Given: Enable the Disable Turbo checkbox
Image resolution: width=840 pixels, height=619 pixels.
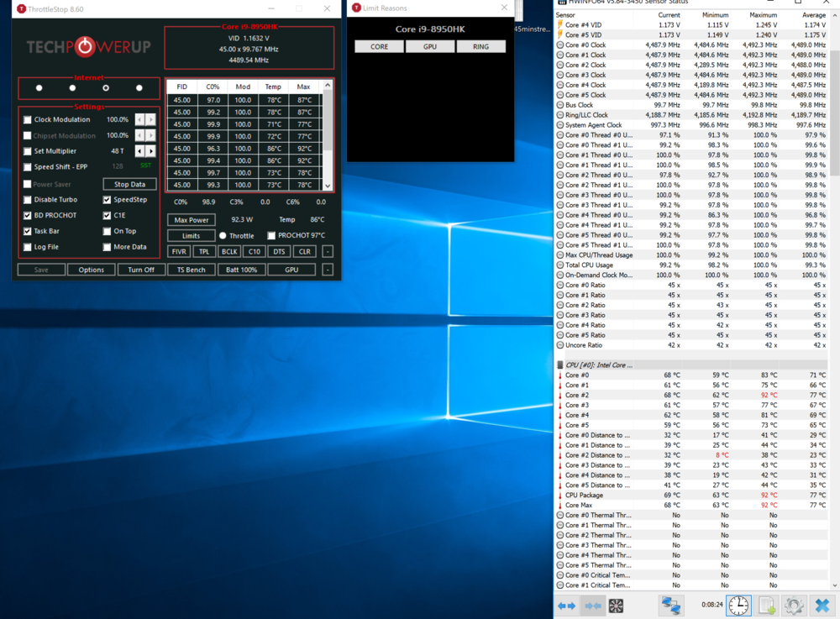Looking at the screenshot, I should (28, 200).
